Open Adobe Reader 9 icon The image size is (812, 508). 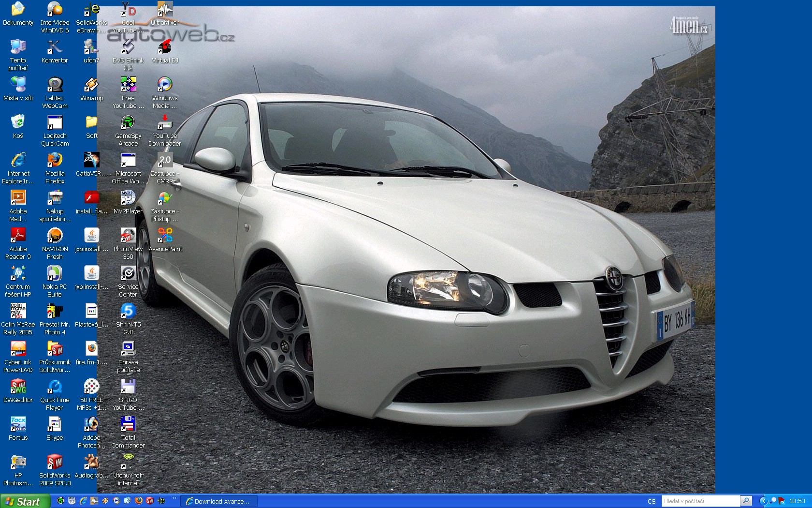tap(18, 236)
